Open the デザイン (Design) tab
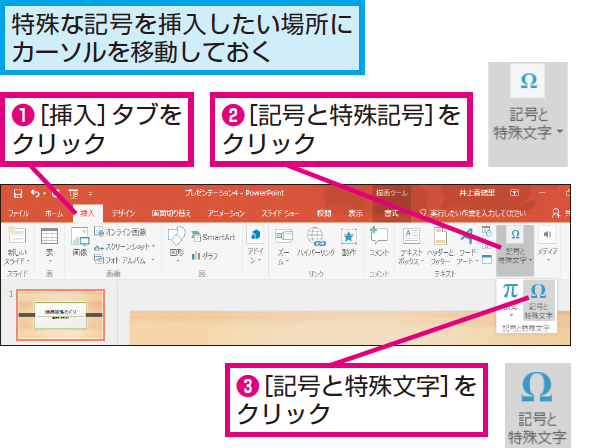The image size is (600, 448). click(x=123, y=213)
